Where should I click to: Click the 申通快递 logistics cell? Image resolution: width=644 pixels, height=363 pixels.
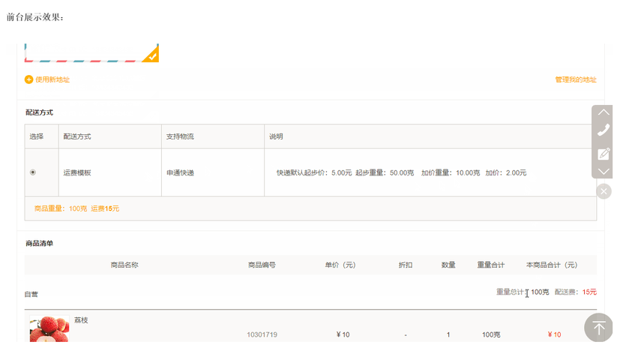point(180,172)
